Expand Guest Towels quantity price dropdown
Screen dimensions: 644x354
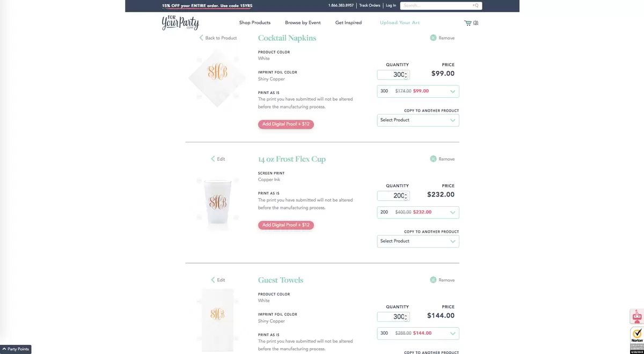pos(418,333)
